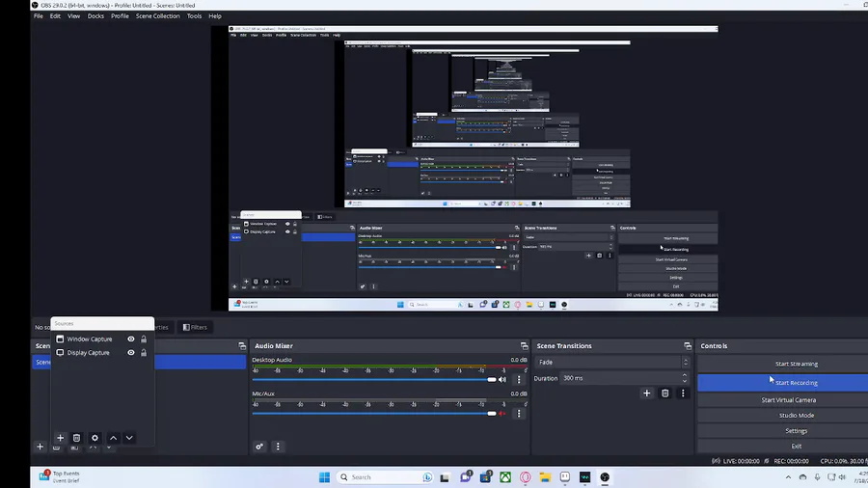The image size is (868, 488).
Task: Open Desktop Audio three-dot options
Action: point(519,380)
